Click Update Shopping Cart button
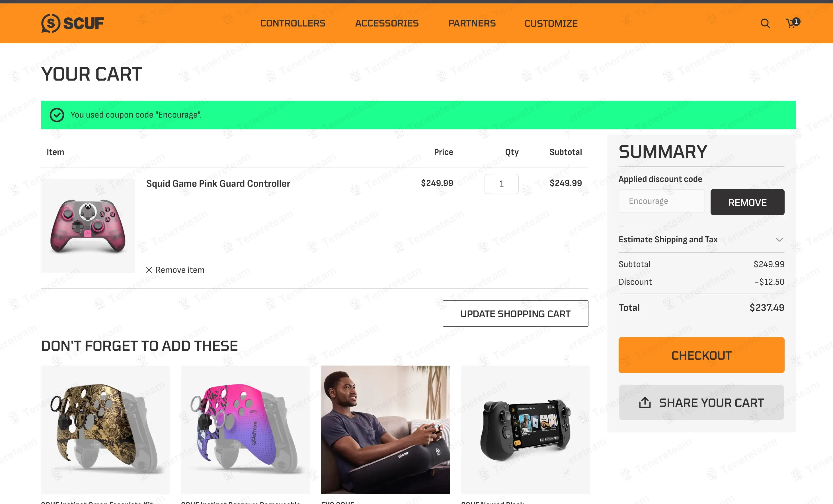833x504 pixels. pyautogui.click(x=515, y=314)
